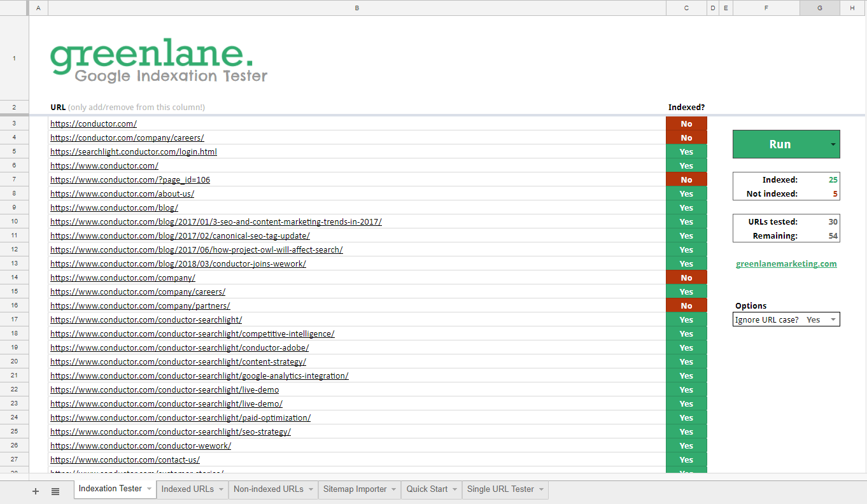
Task: Open the 3-seo-and-content-marketing-trends-in-2017 link
Action: click(x=216, y=221)
